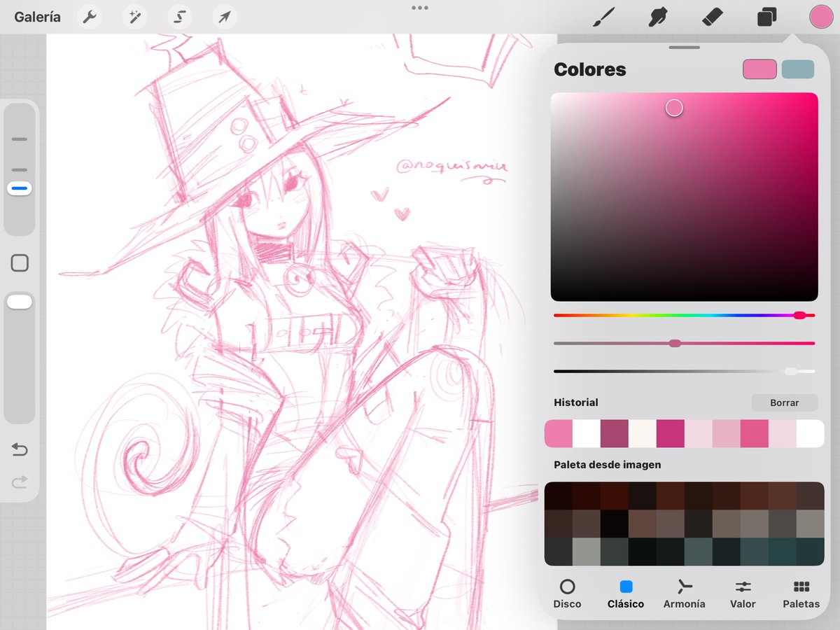Viewport: 840px width, 630px height.
Task: Pick the last white history swatch
Action: click(x=811, y=433)
